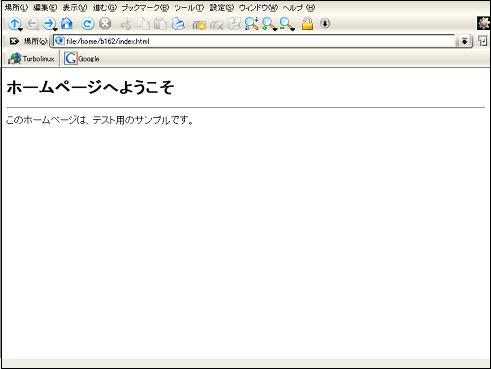Open the Up arrow history dropdown

click(20, 30)
